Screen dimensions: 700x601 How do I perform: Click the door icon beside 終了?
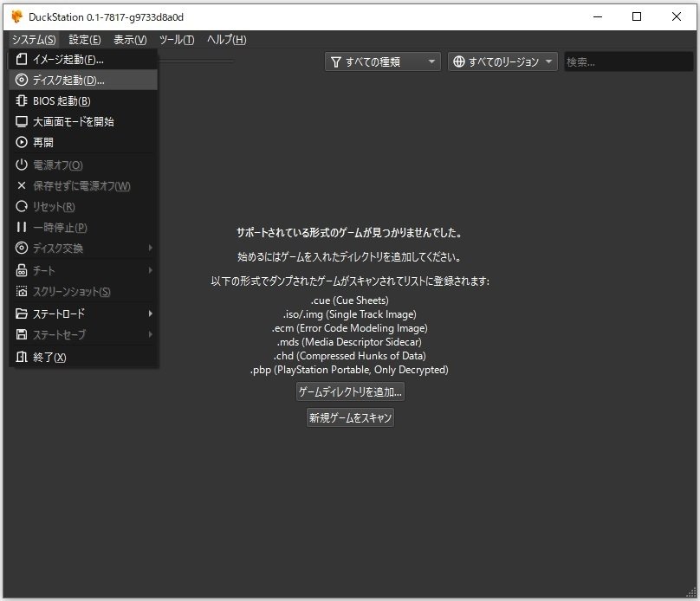[22, 357]
